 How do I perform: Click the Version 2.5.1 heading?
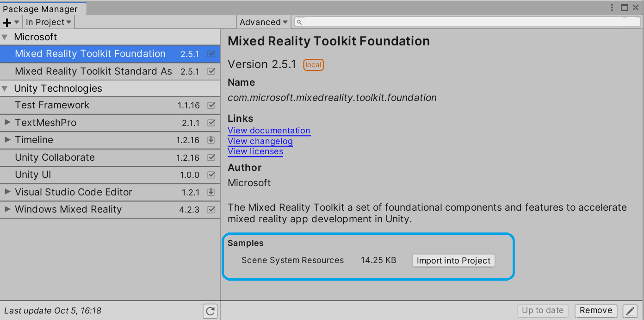point(262,64)
